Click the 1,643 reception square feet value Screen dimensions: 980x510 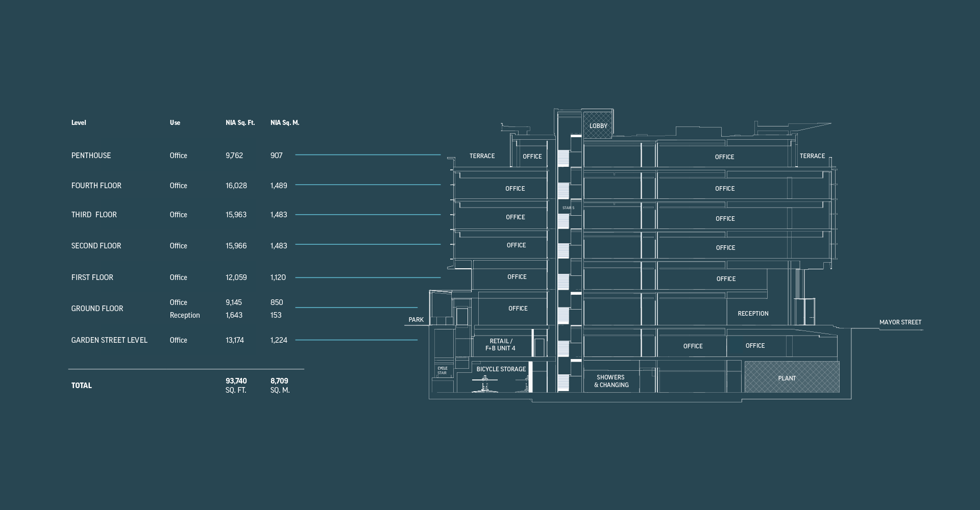click(x=234, y=315)
